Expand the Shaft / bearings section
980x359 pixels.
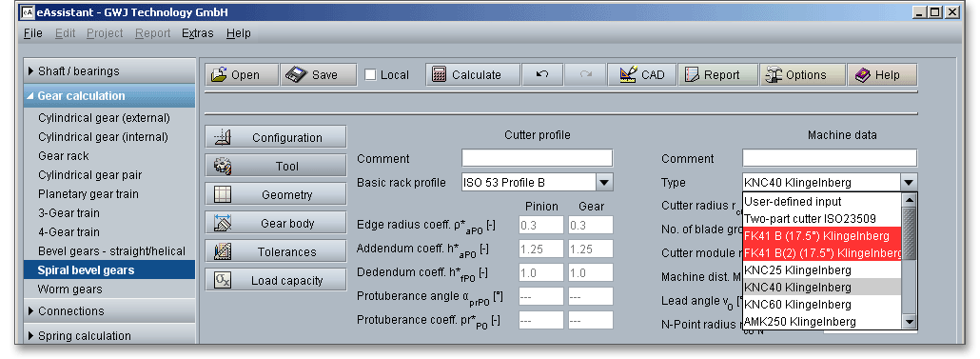point(108,71)
